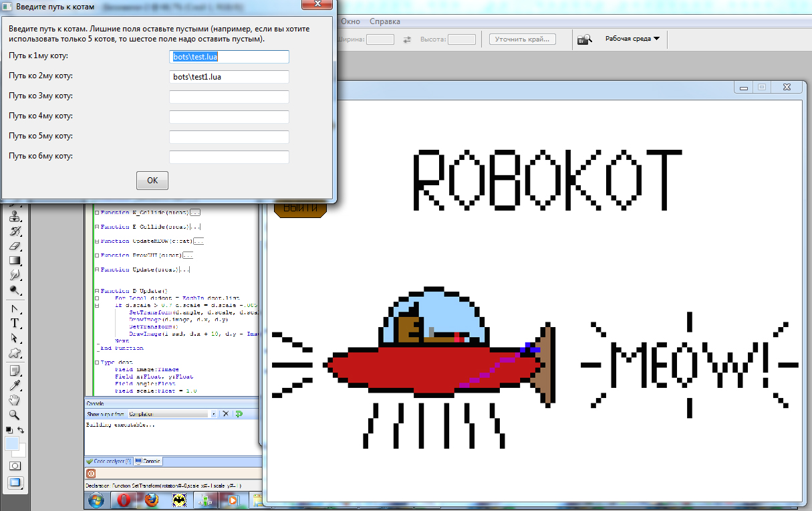Select the Type tool

(15, 323)
